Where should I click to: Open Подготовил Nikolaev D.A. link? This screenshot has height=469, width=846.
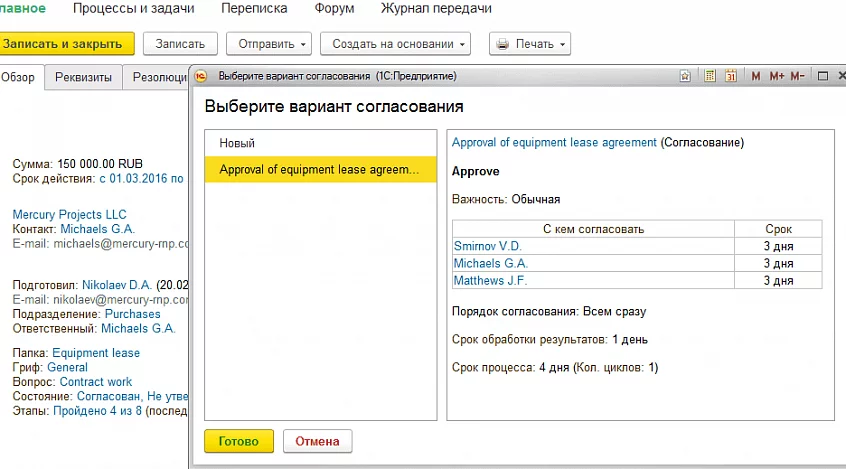tap(117, 285)
